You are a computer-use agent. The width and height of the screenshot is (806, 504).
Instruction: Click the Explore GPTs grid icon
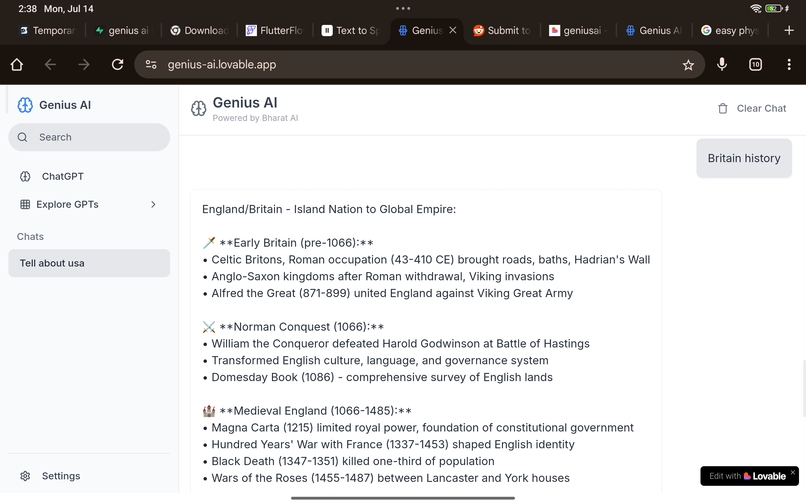pos(25,204)
